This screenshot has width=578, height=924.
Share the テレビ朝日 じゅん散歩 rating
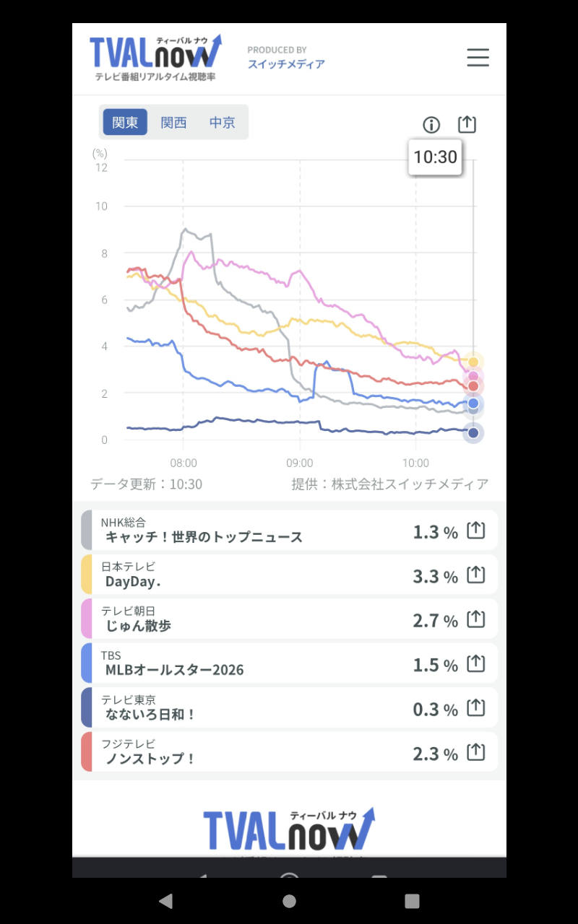[475, 619]
